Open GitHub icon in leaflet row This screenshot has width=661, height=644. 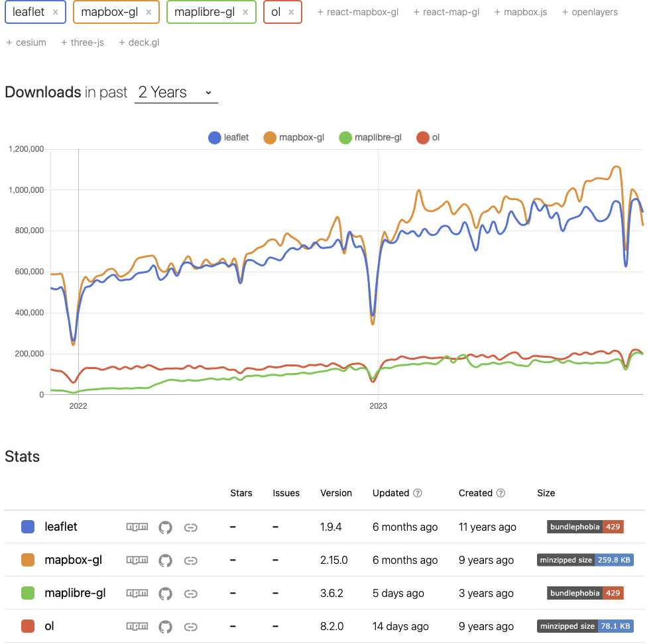[165, 527]
